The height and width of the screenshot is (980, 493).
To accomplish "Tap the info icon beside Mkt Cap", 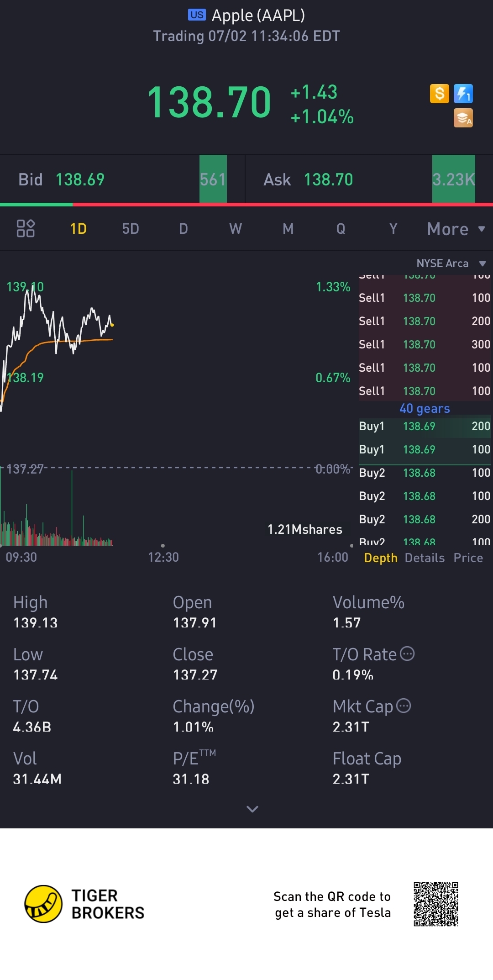I will coord(404,706).
